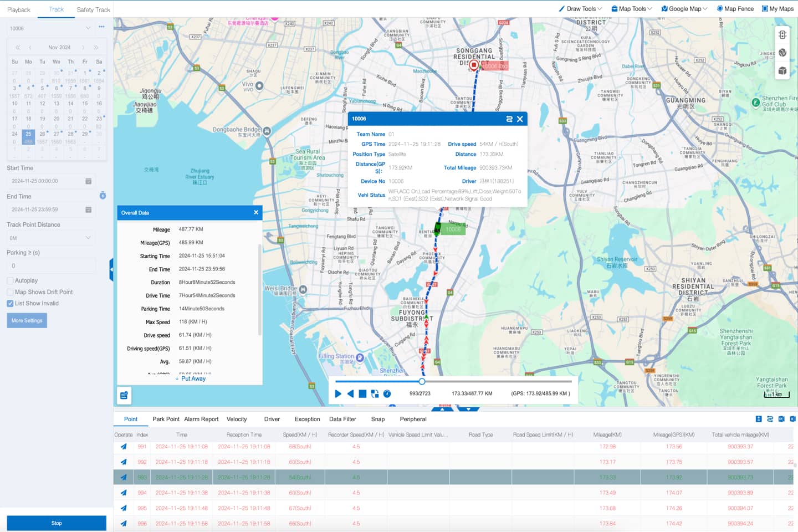Play the track forward
The image size is (798, 532).
(338, 393)
